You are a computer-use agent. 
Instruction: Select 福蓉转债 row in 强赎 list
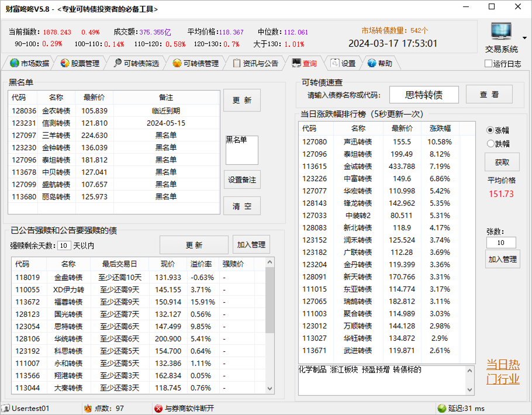tap(139, 302)
